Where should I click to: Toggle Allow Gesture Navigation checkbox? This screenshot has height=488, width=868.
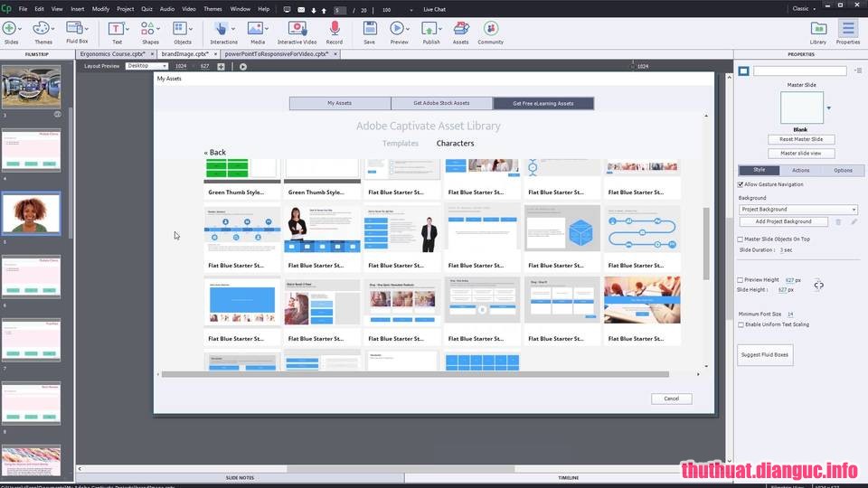(x=741, y=184)
